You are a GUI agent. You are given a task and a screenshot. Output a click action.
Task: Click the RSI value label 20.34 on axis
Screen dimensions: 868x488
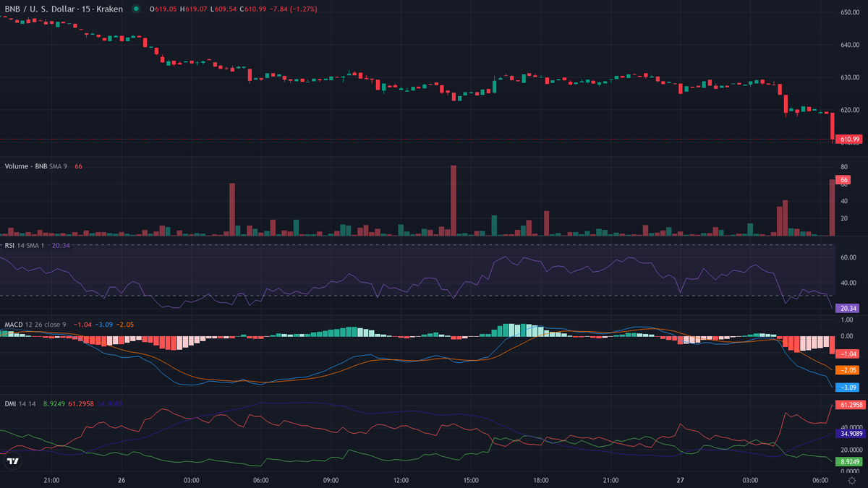click(848, 308)
